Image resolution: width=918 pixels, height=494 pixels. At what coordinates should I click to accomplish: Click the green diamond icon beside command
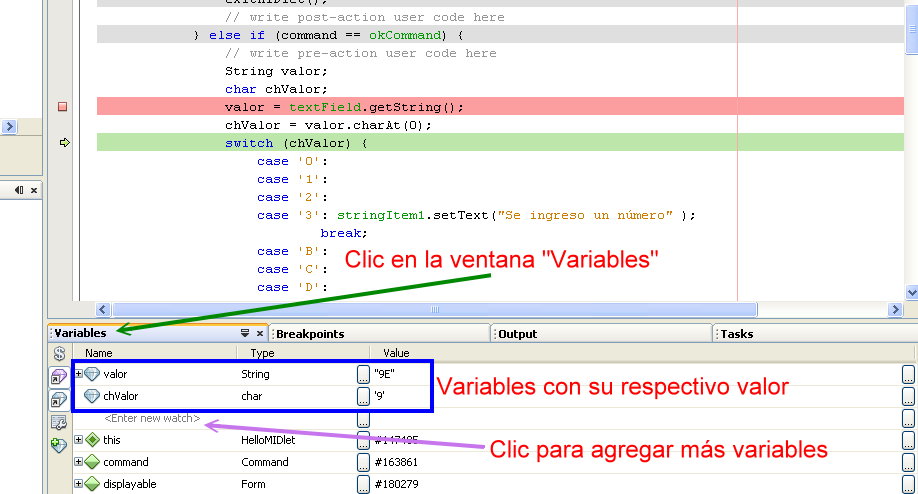[93, 462]
